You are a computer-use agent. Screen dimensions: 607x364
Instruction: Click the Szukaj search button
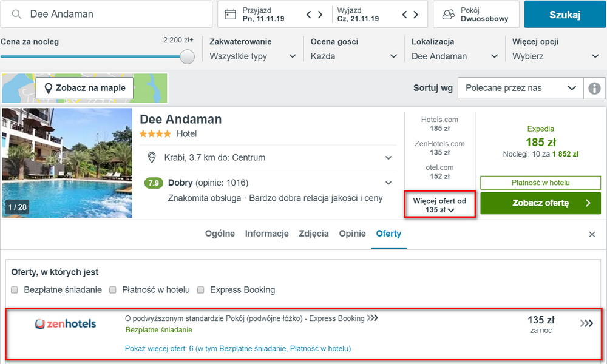click(x=565, y=15)
